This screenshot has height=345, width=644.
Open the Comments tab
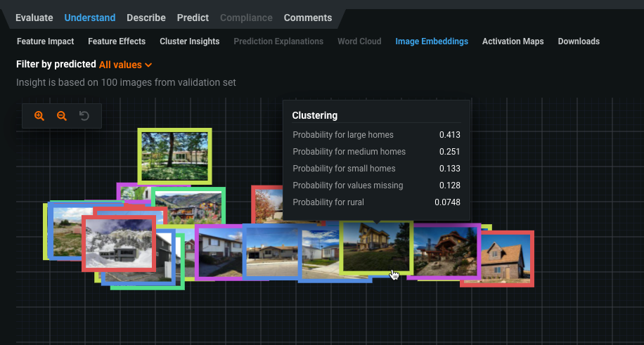tap(307, 18)
